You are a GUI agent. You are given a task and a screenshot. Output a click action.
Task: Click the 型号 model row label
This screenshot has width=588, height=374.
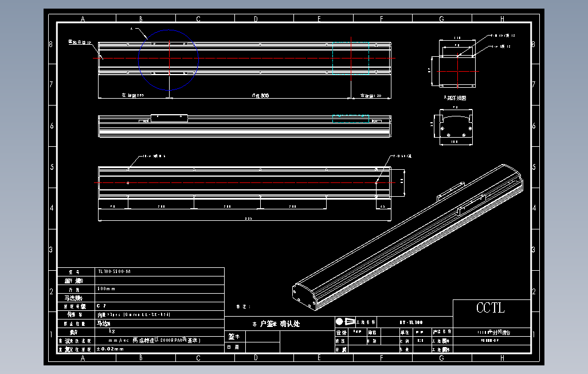(74, 272)
